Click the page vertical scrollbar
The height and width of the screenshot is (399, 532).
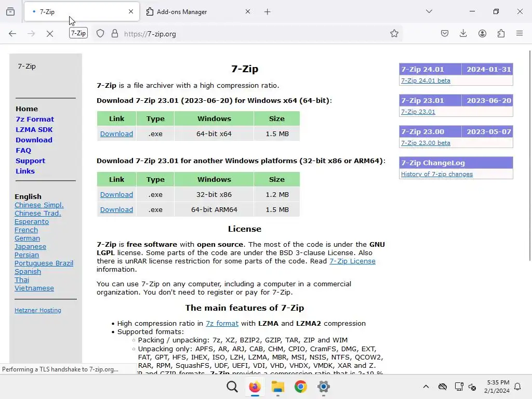pyautogui.click(x=529, y=155)
